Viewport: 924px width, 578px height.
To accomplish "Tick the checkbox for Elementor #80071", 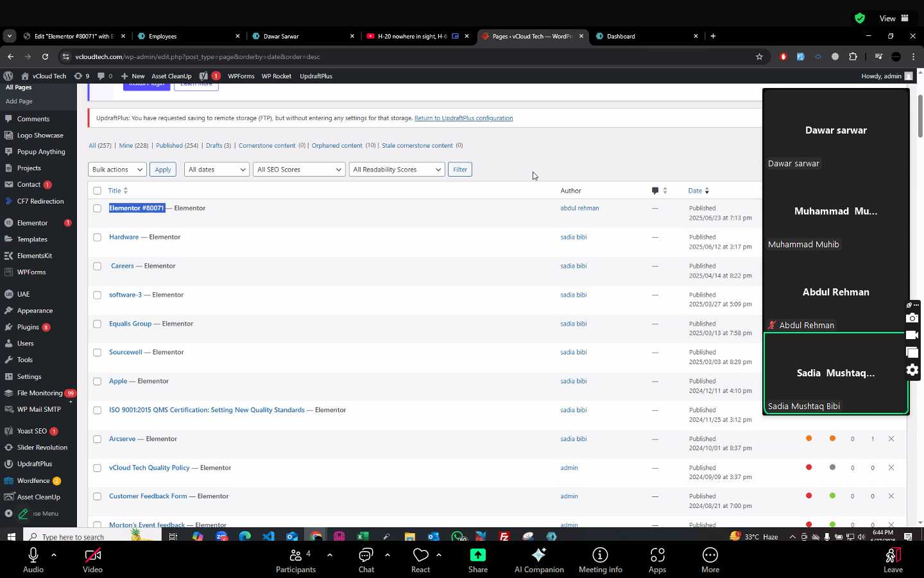I will click(x=97, y=208).
